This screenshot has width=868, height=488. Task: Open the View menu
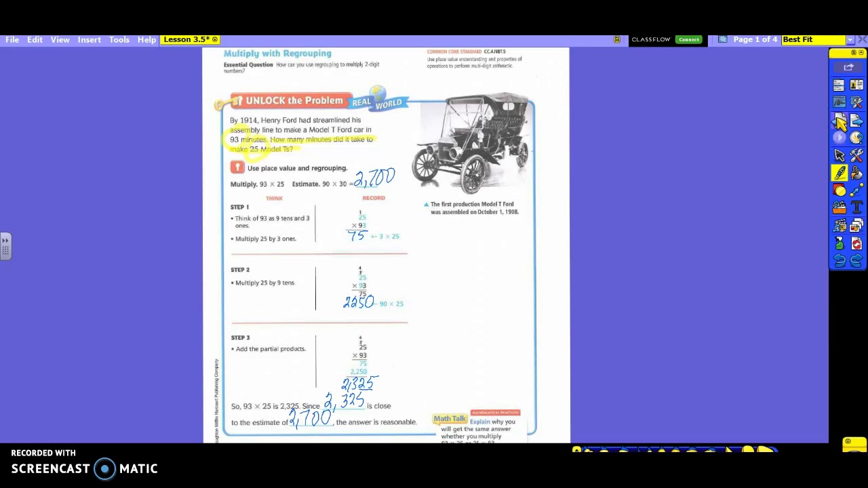click(60, 40)
